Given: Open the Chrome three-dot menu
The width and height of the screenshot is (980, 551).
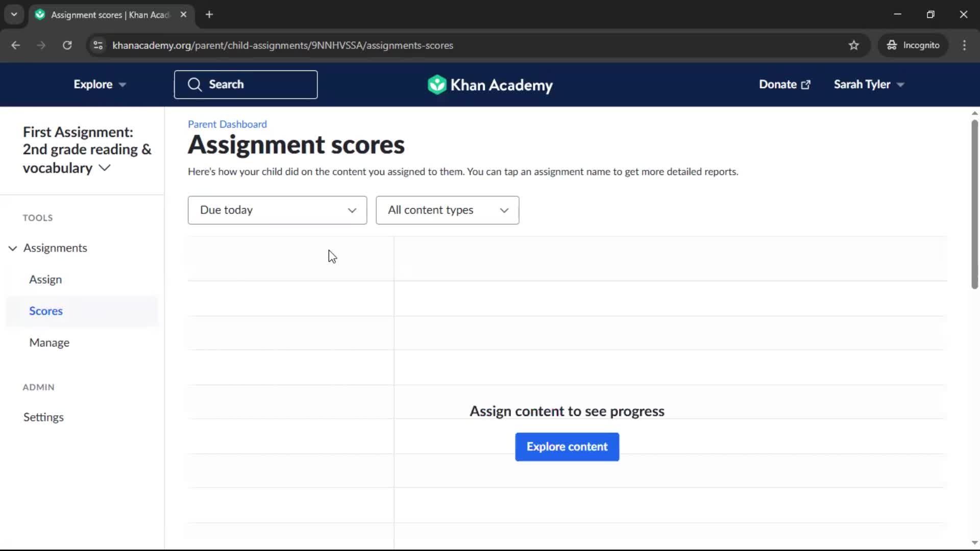Looking at the screenshot, I should (x=964, y=45).
